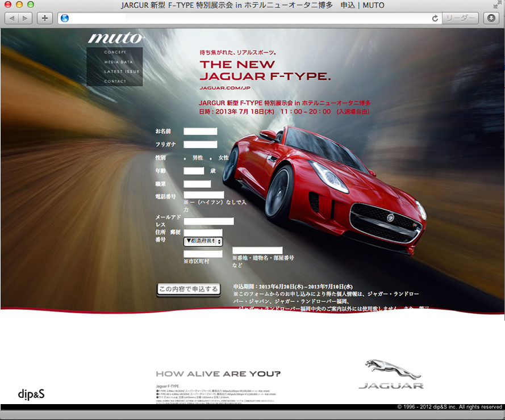The image size is (505, 420).
Task: Select the 女性 radio button
Action: pyautogui.click(x=211, y=158)
